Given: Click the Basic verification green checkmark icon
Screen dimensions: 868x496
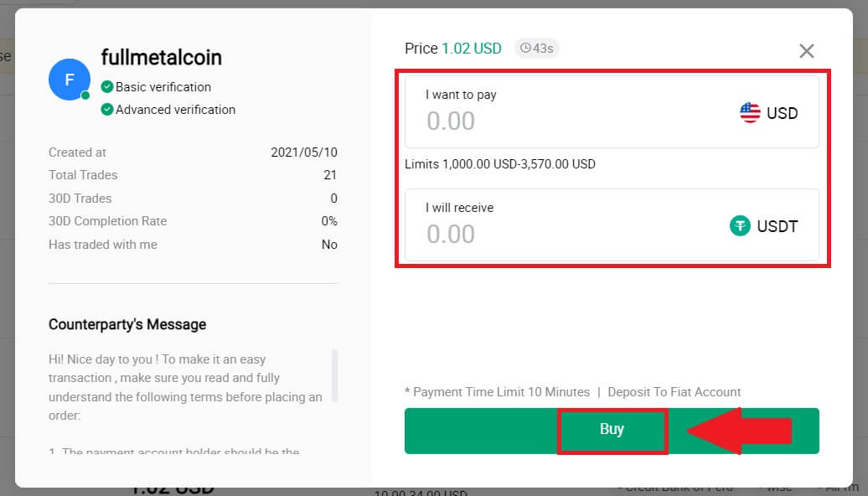Looking at the screenshot, I should click(108, 86).
